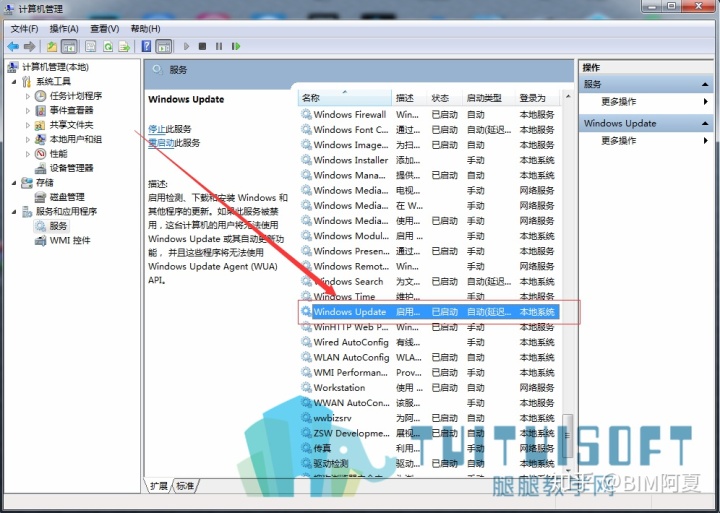Expand the 任务计划程序 tree node
The height and width of the screenshot is (513, 720).
(28, 96)
